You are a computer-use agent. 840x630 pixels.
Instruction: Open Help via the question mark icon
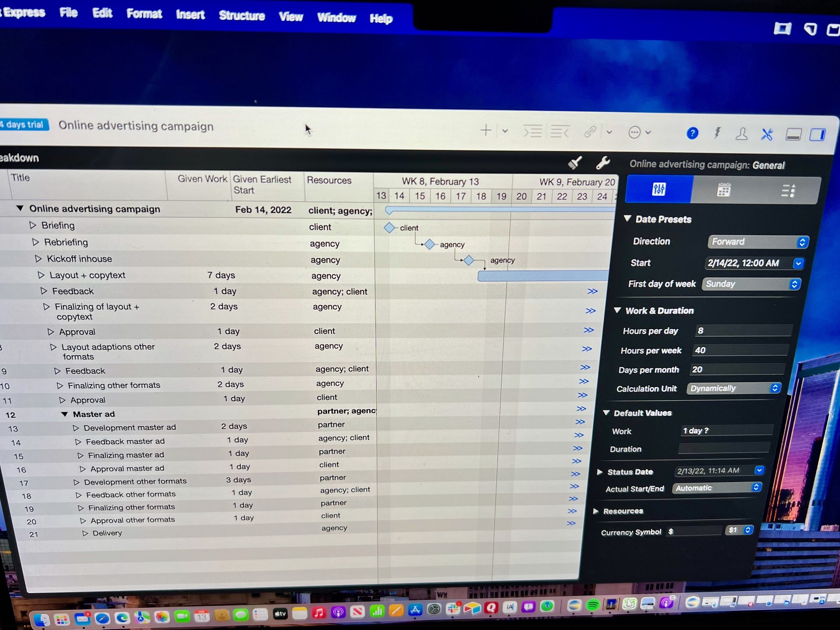692,133
